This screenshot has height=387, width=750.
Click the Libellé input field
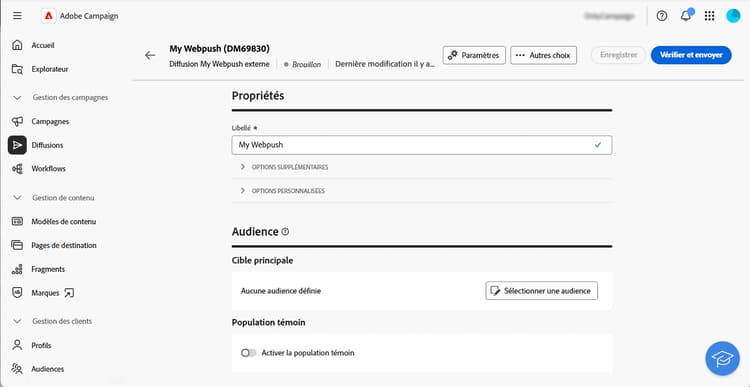pos(422,145)
